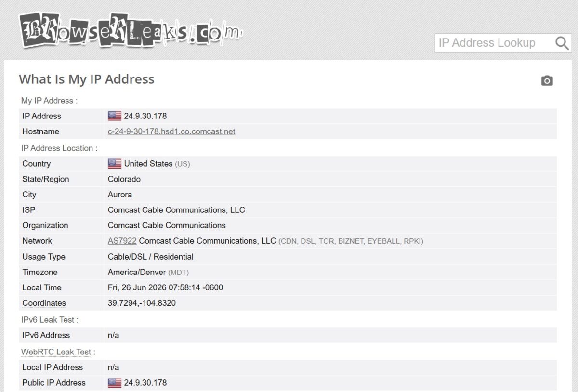The width and height of the screenshot is (578, 392).
Task: Click the What Is My IP Address heading
Action: coord(87,79)
